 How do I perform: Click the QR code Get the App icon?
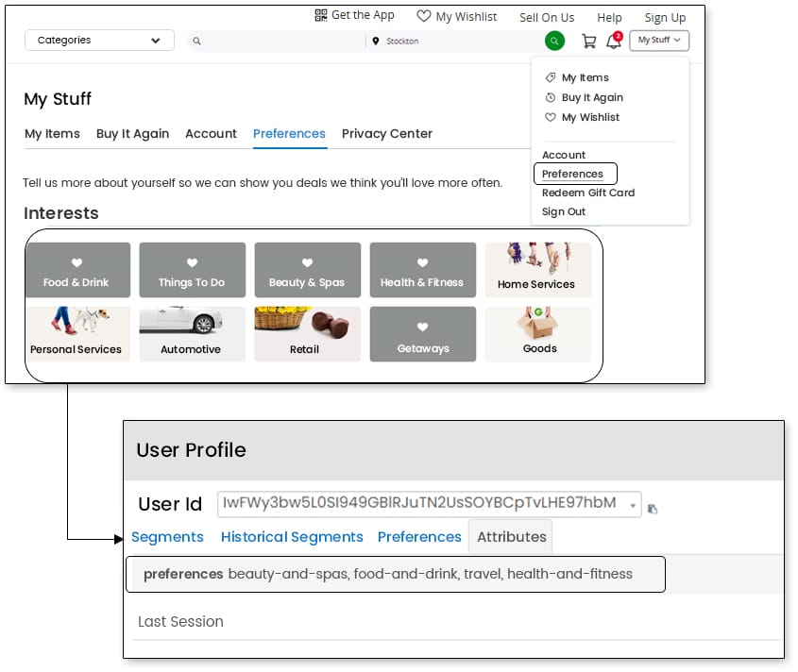pos(321,15)
